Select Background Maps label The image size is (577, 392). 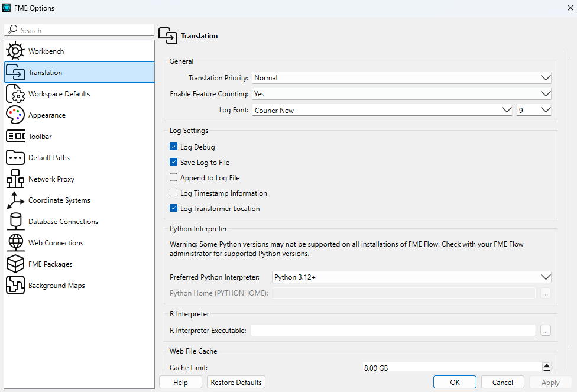(57, 286)
